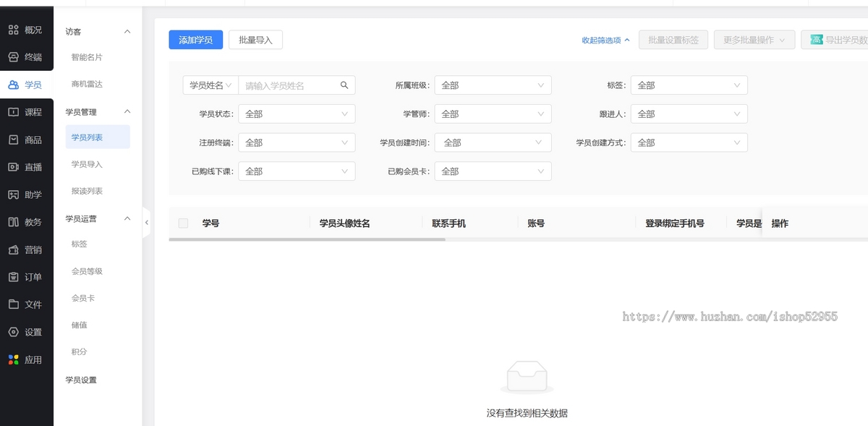Open 学员设置 menu section

tap(81, 380)
